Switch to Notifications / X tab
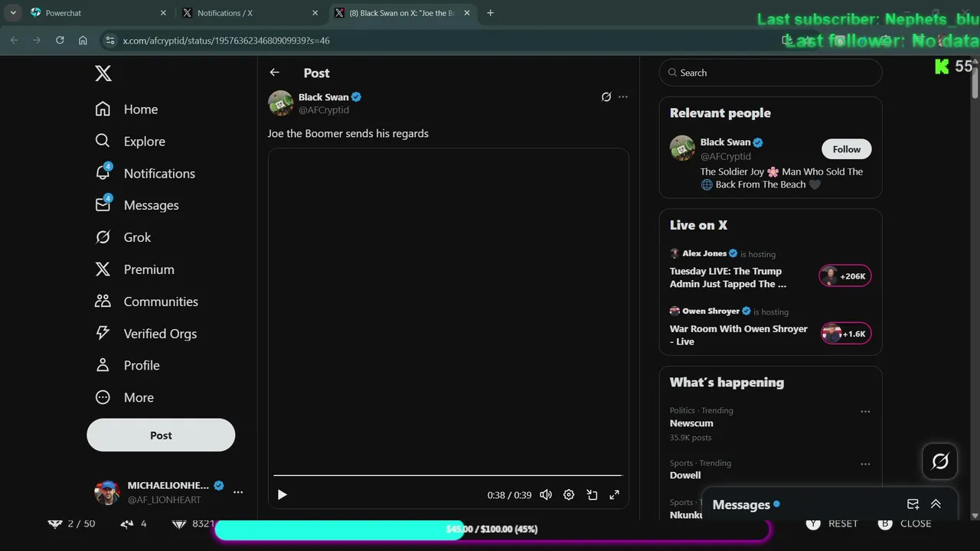This screenshot has width=980, height=551. [250, 13]
